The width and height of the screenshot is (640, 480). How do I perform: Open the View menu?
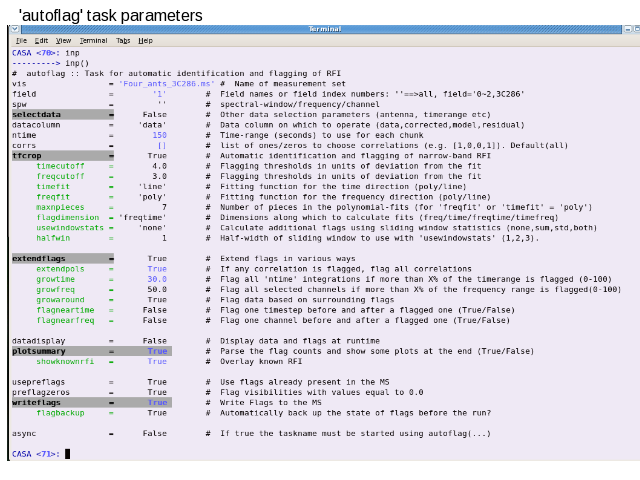point(63,40)
